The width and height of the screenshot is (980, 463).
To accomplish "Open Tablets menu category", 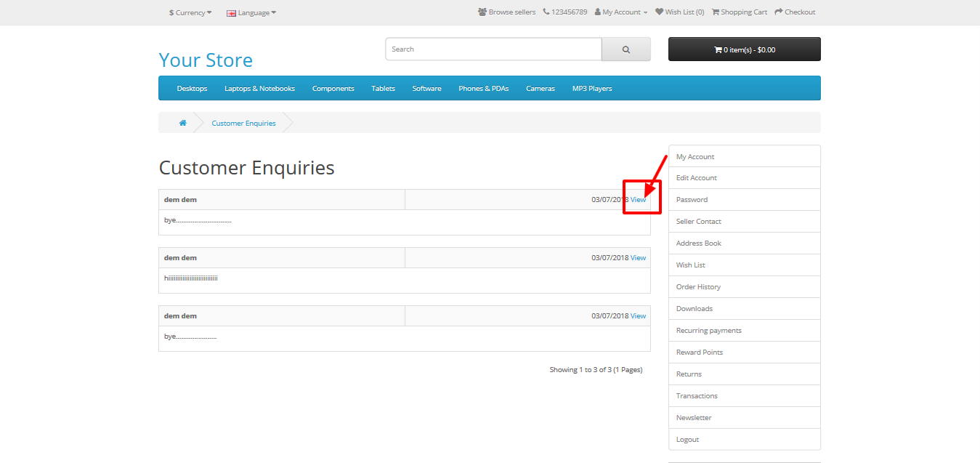I will pyautogui.click(x=383, y=89).
